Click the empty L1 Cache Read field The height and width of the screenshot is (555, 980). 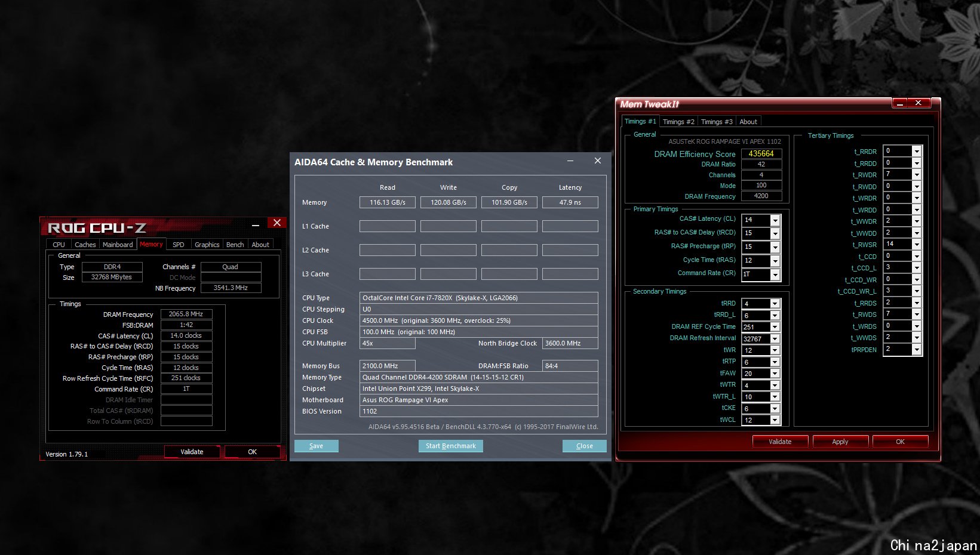(388, 226)
